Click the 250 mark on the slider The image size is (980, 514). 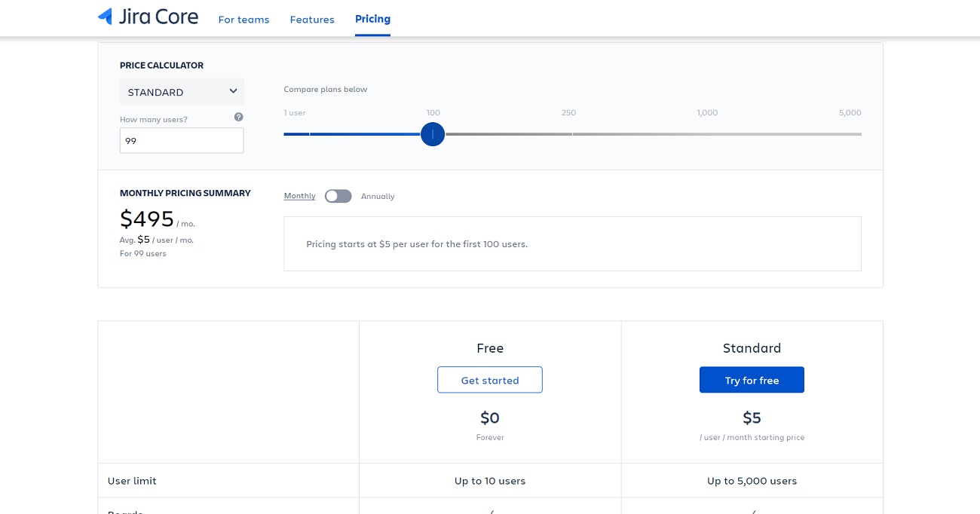pyautogui.click(x=568, y=113)
